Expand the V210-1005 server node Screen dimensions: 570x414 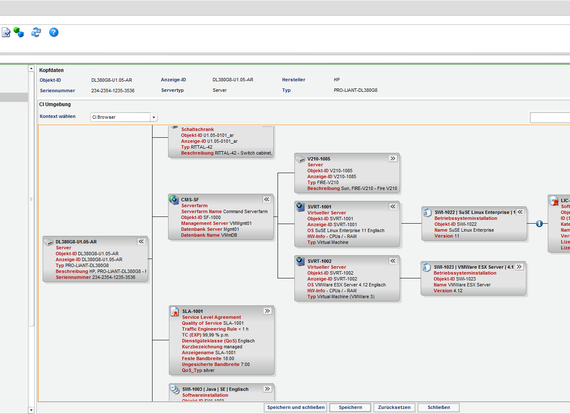click(393, 158)
